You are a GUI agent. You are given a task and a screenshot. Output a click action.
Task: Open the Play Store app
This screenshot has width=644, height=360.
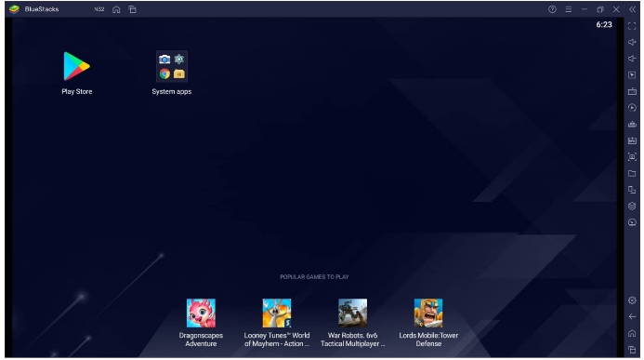[77, 66]
